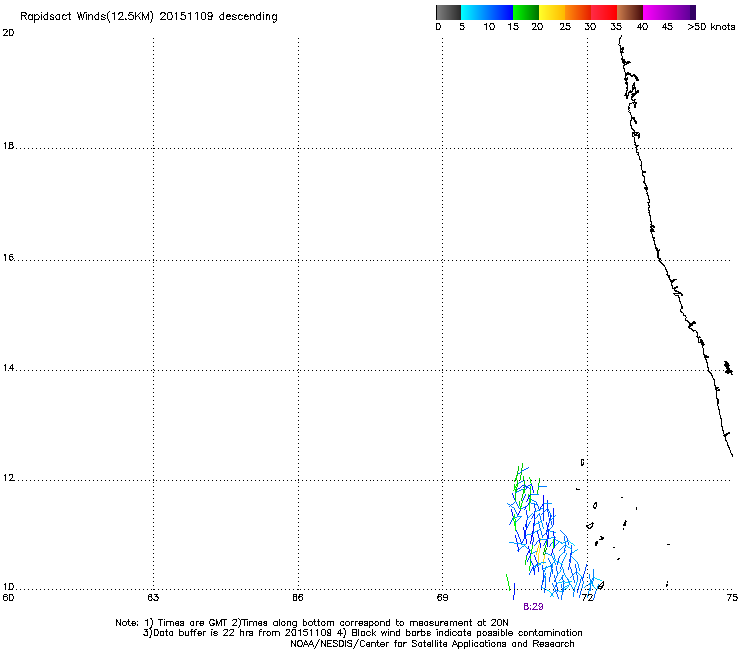This screenshot has height=650, width=740.
Task: Click the yellow 20–25 knots legend swatch
Action: click(552, 12)
